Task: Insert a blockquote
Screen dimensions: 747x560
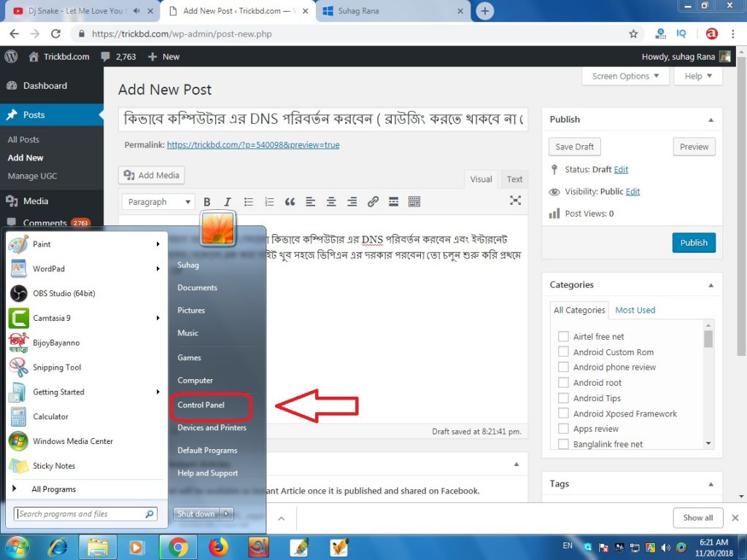Action: pyautogui.click(x=290, y=202)
